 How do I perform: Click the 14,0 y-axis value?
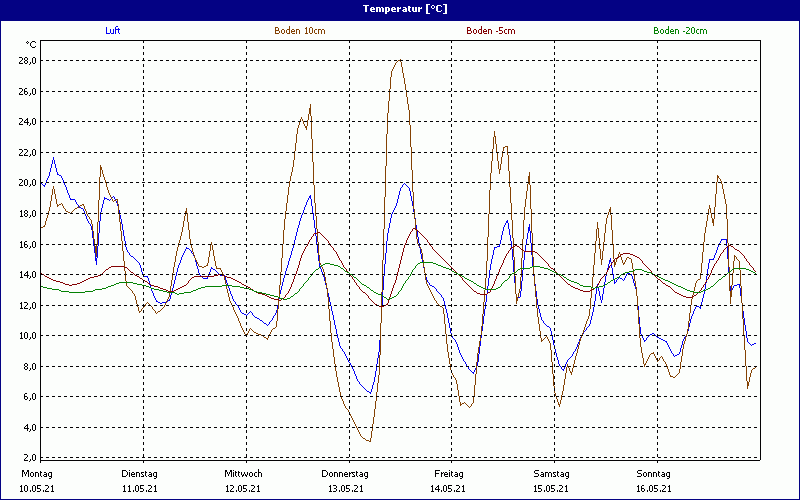[28, 275]
